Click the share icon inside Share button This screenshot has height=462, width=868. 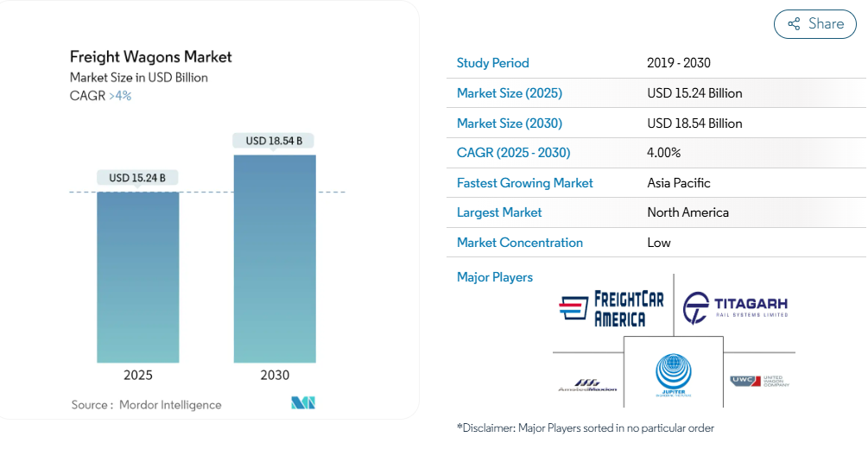[793, 24]
